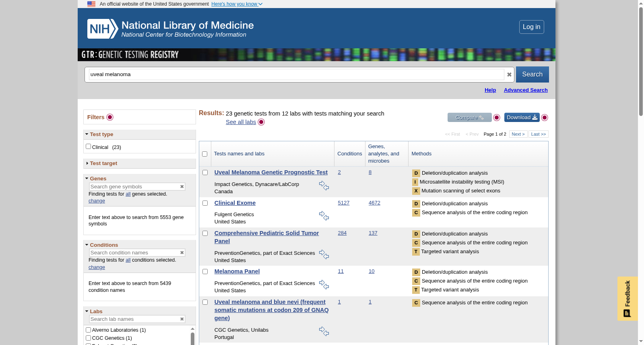This screenshot has height=345, width=644.
Task: Clear the condition names search field
Action: (x=182, y=253)
